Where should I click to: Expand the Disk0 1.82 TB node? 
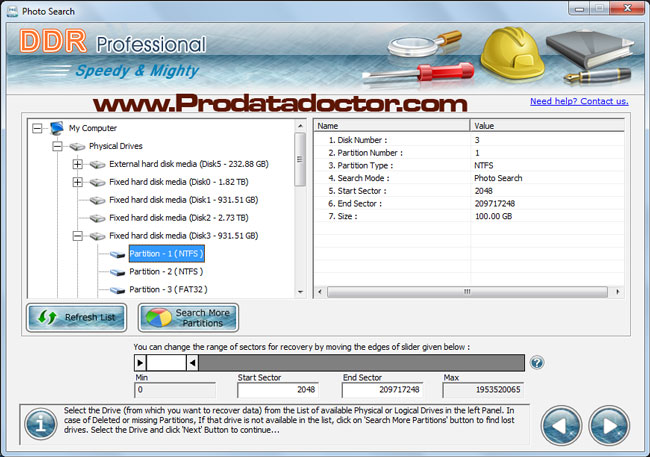77,182
